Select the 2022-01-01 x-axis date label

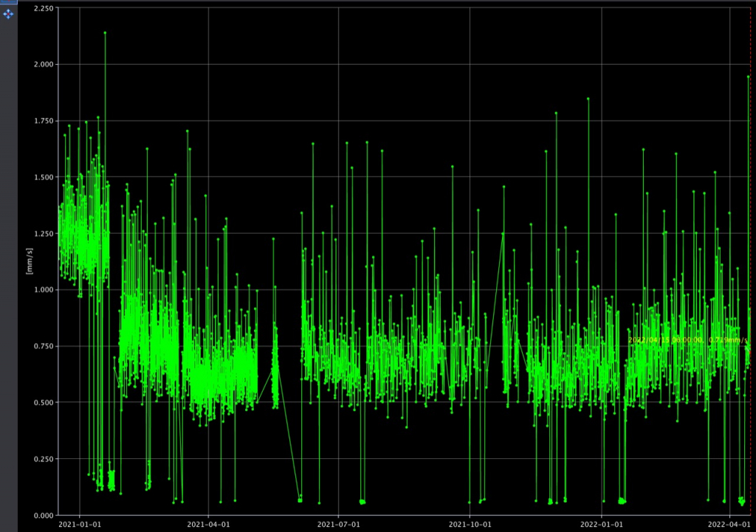tap(602, 524)
